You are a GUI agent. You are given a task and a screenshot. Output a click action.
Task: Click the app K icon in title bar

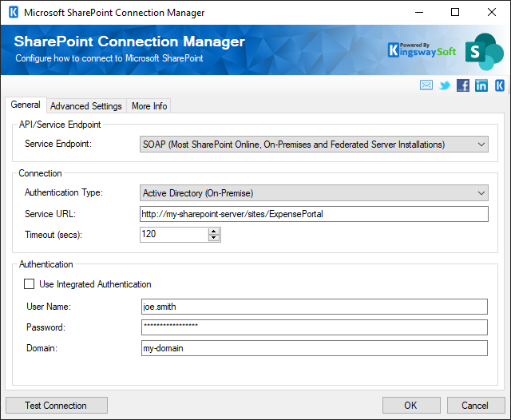[x=14, y=13]
